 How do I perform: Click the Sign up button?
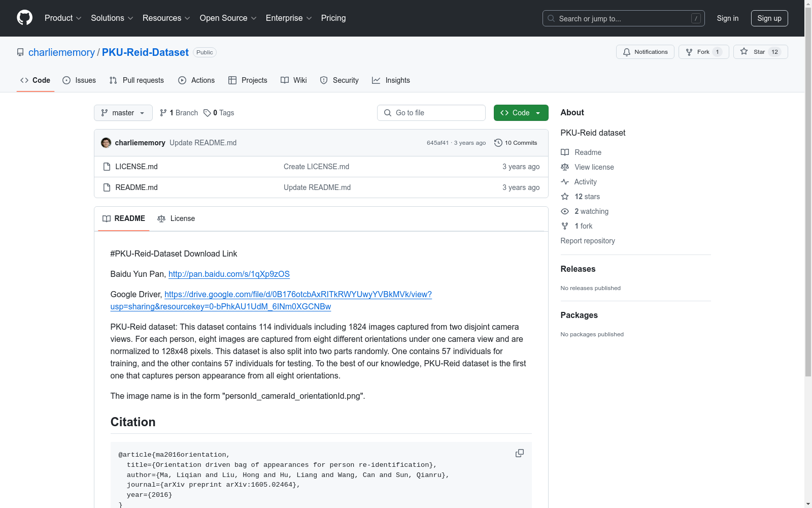769,18
